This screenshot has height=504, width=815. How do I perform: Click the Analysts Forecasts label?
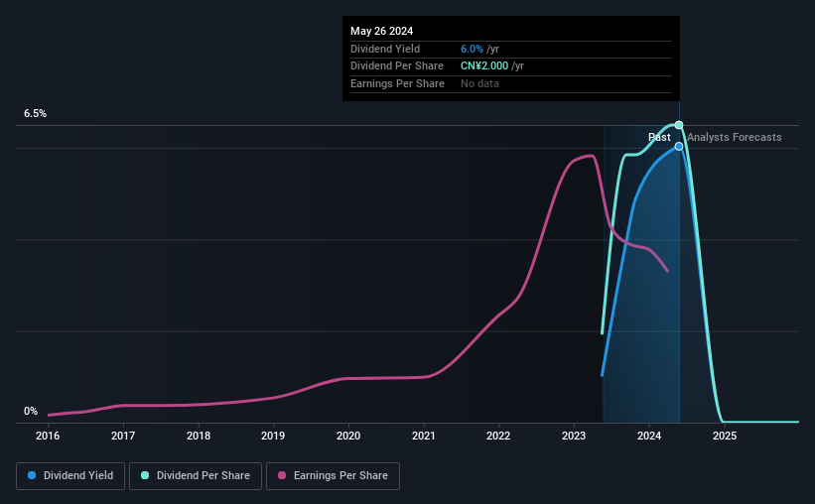pyautogui.click(x=735, y=137)
